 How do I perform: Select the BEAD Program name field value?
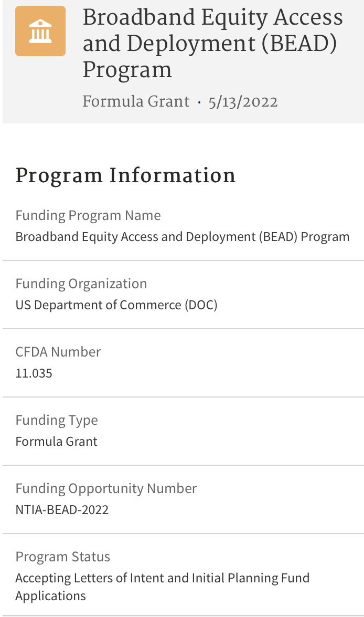pyautogui.click(x=182, y=237)
